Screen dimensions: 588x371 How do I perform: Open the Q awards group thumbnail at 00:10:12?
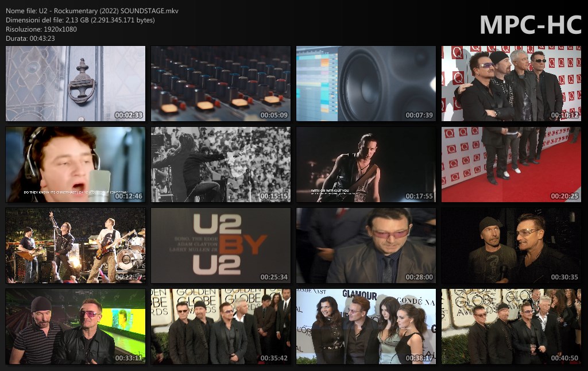pos(511,84)
